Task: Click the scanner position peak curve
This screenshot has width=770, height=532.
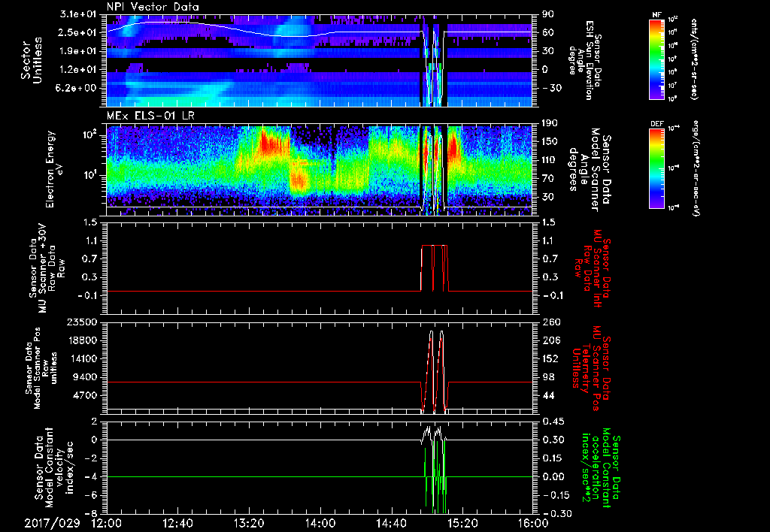Action: click(436, 370)
